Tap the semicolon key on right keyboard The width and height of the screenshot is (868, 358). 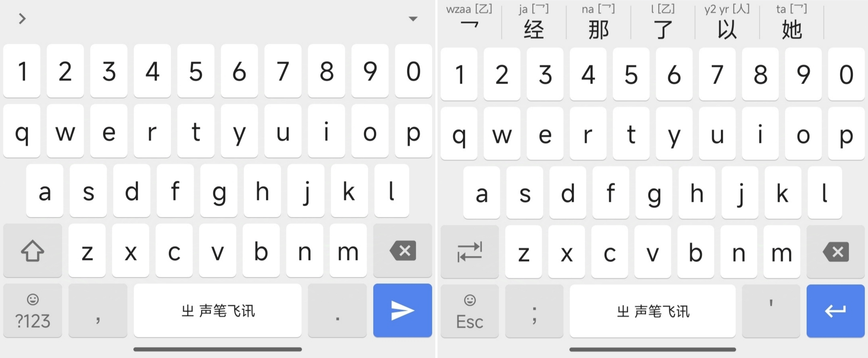click(534, 311)
